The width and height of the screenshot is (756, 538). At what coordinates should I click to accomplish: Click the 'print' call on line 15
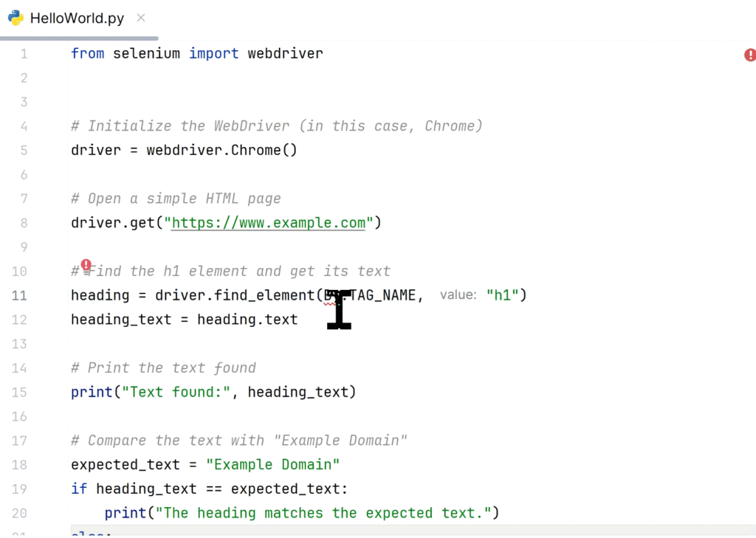(x=92, y=392)
